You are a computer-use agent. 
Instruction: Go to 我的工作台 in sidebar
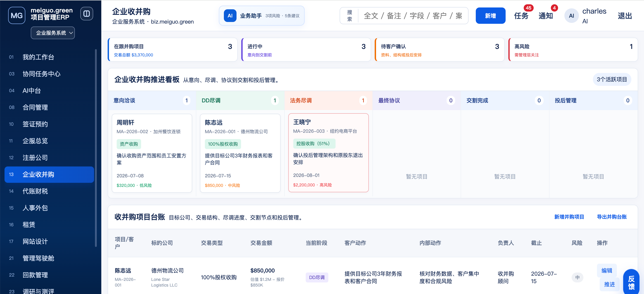[49, 57]
